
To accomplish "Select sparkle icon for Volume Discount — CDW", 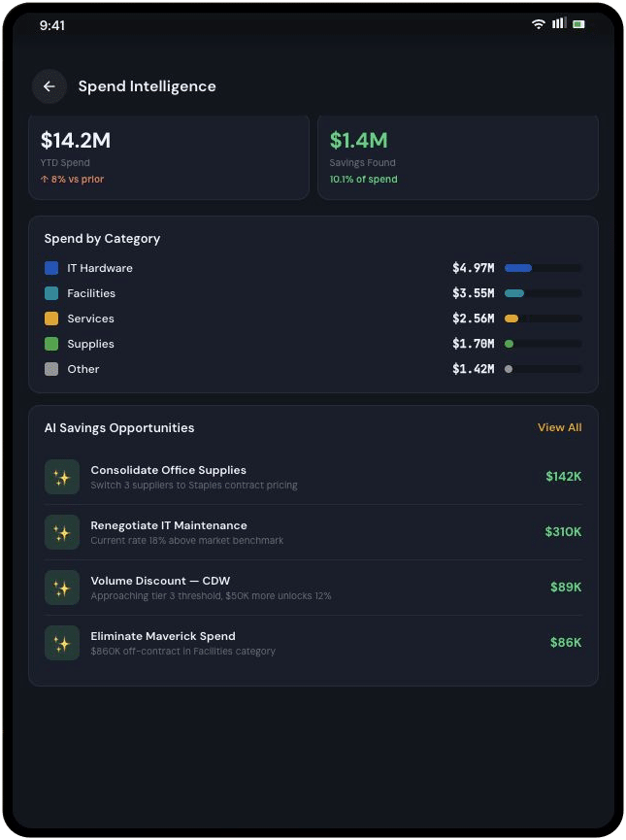I will 62,588.
